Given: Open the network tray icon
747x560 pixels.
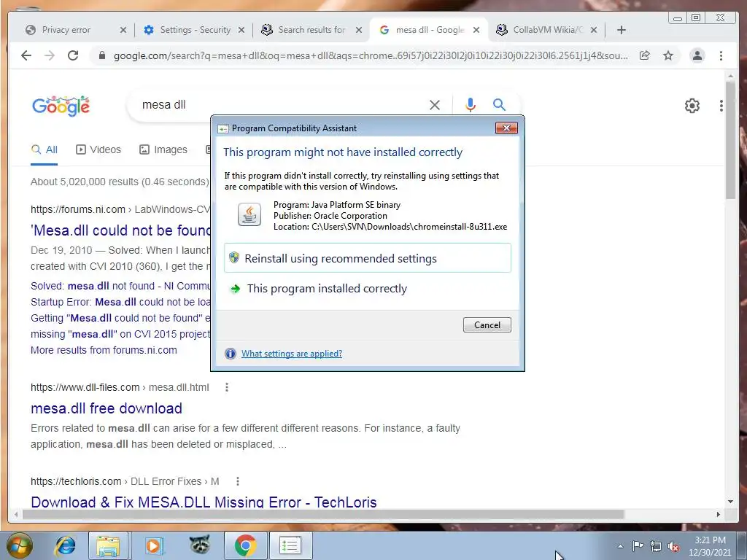Looking at the screenshot, I should click(656, 546).
